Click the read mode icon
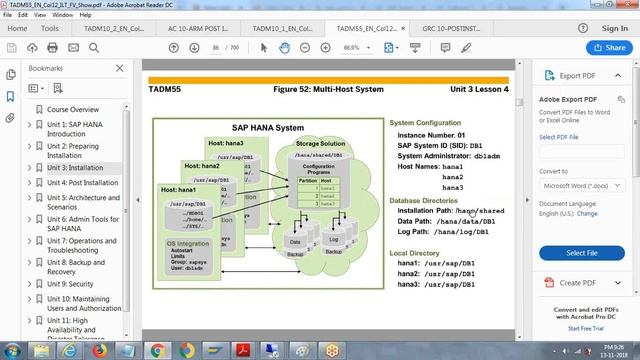The width and height of the screenshot is (640, 360). (415, 48)
